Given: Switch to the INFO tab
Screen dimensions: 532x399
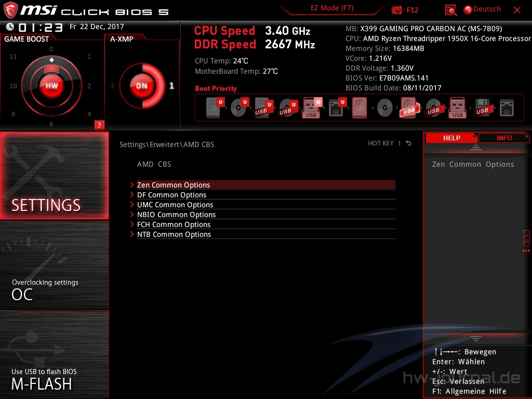Looking at the screenshot, I should [504, 138].
